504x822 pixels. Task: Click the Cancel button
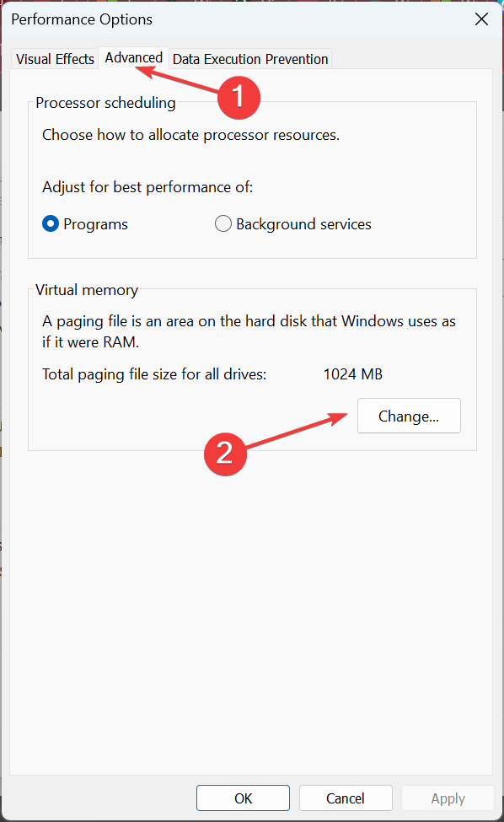coord(346,798)
